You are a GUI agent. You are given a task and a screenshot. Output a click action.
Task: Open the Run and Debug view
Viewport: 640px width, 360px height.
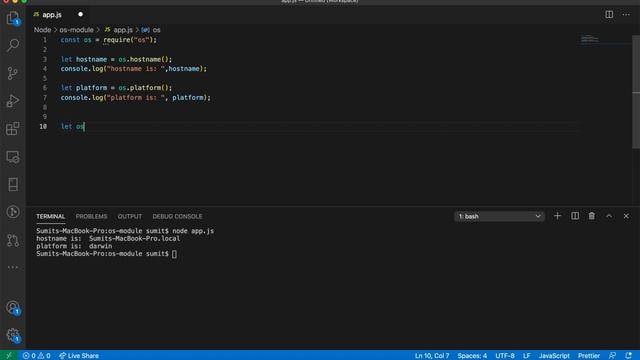13,101
